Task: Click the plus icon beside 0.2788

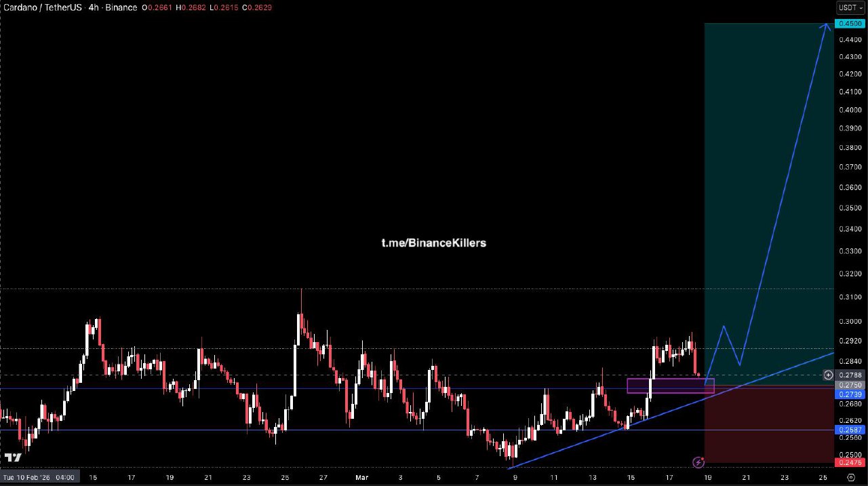Action: 828,375
